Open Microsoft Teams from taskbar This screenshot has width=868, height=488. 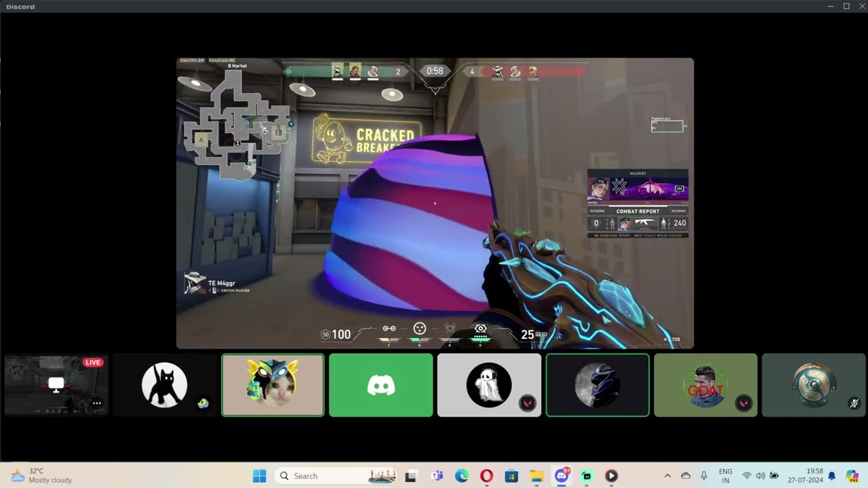click(x=437, y=476)
